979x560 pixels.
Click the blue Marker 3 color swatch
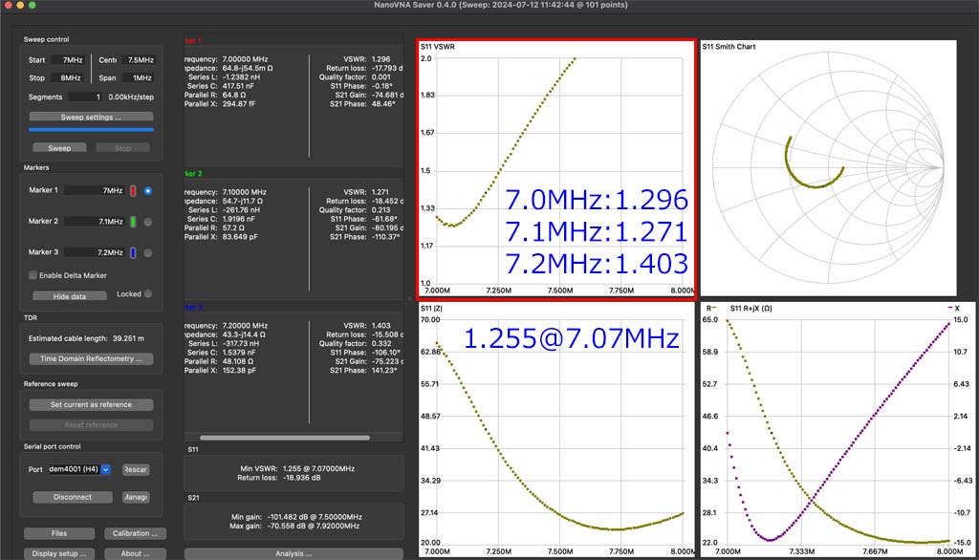pyautogui.click(x=133, y=252)
